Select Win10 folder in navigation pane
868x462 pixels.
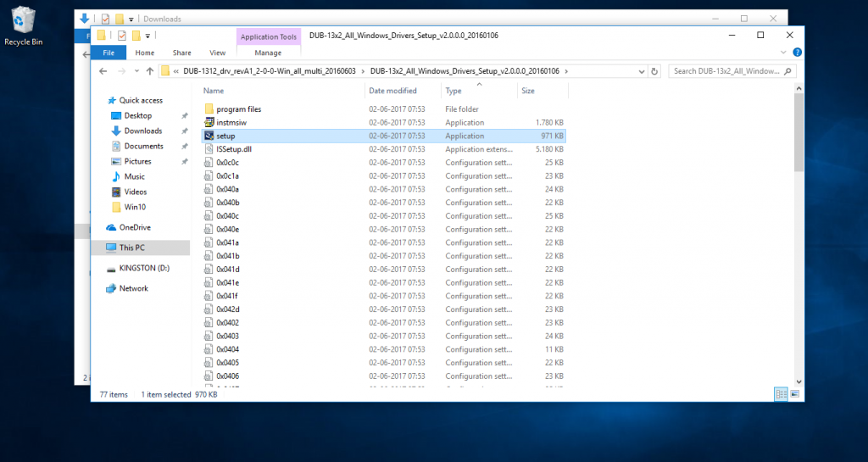click(135, 207)
